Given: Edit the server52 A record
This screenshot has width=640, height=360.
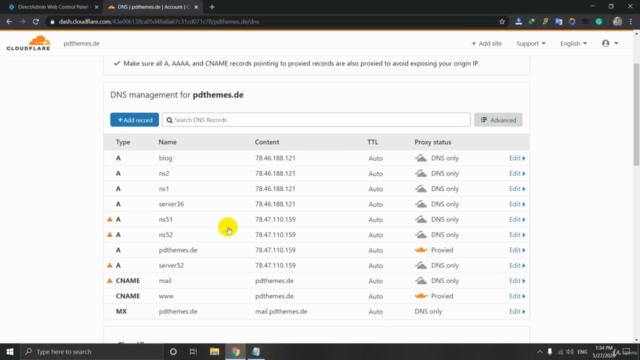Looking at the screenshot, I should pyautogui.click(x=517, y=265).
